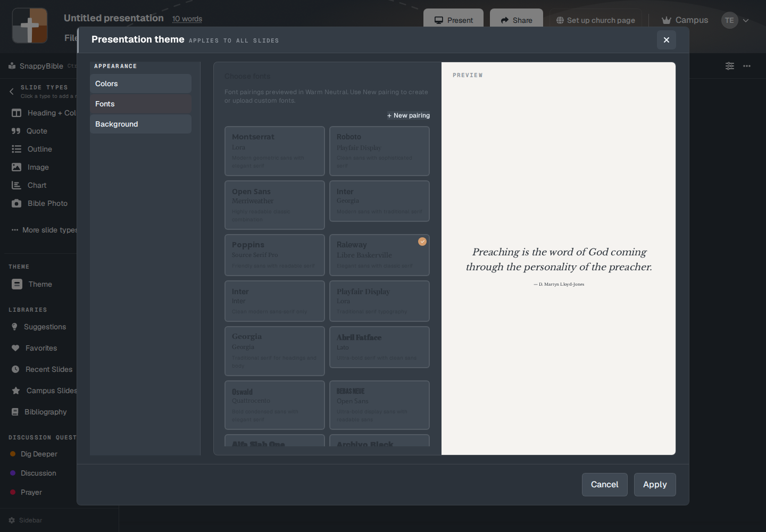
Task: Click the Chart slide type icon
Action: [16, 185]
